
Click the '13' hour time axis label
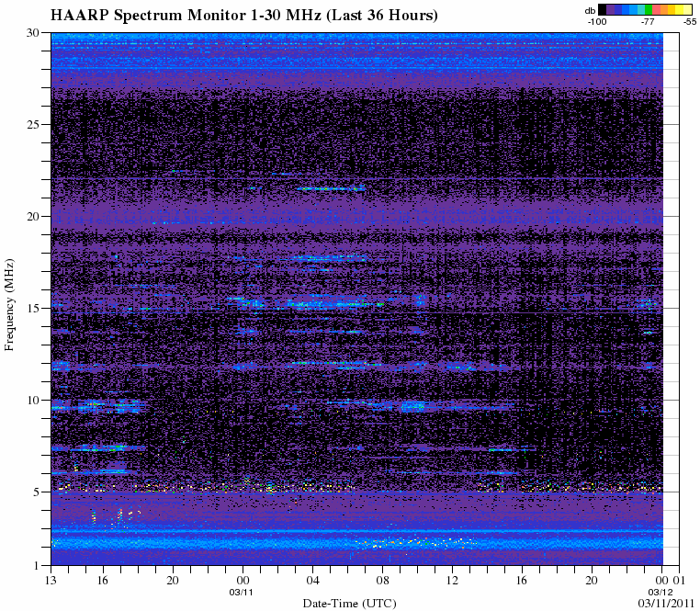tap(51, 580)
